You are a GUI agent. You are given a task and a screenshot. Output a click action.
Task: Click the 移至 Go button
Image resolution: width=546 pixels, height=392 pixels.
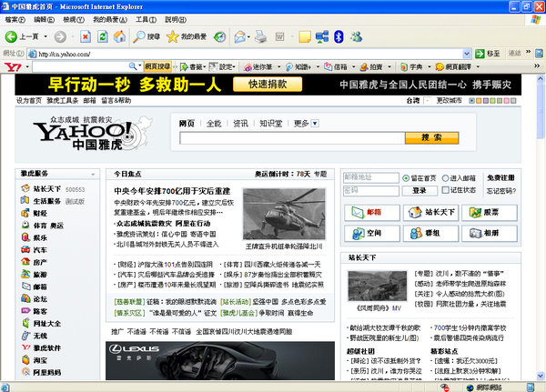[488, 54]
